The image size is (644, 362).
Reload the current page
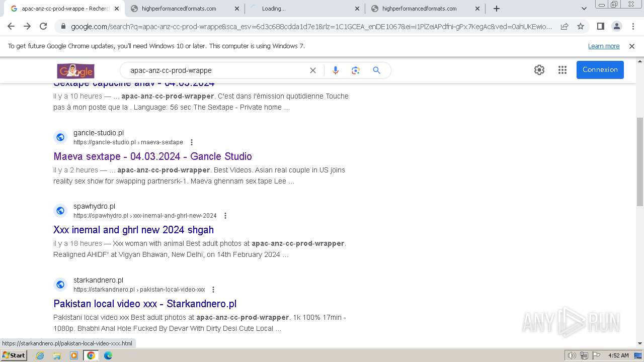point(43,27)
